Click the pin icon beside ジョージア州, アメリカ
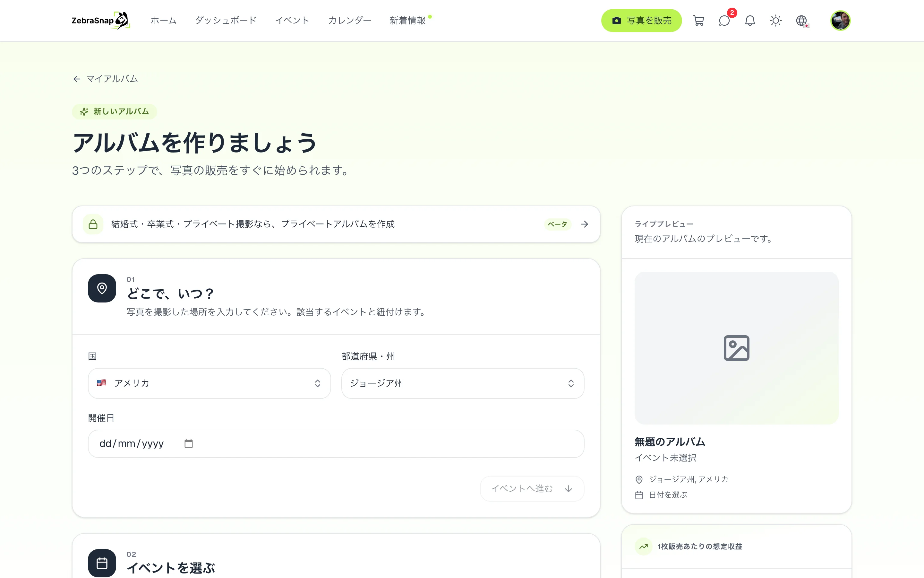924x578 pixels. pyautogui.click(x=639, y=479)
